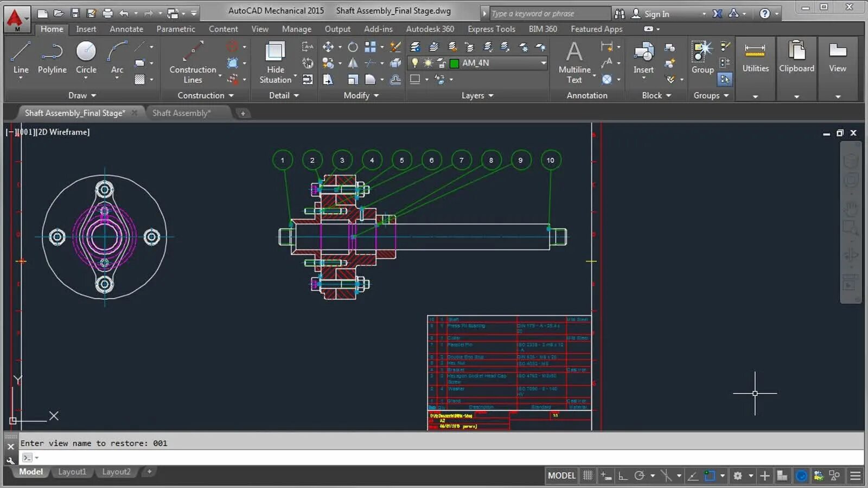Viewport: 868px width, 488px height.
Task: Switch to the Shaft Assembly drawing tab
Action: tap(181, 113)
